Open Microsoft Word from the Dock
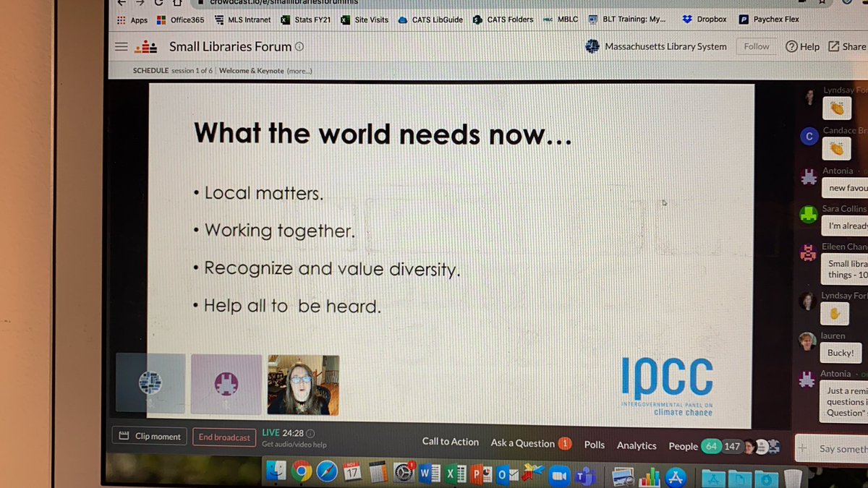Viewport: 868px width, 488px height. 428,475
